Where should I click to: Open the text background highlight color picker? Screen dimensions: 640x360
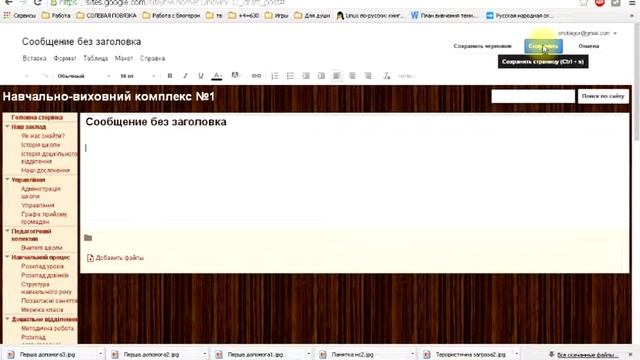coord(236,76)
